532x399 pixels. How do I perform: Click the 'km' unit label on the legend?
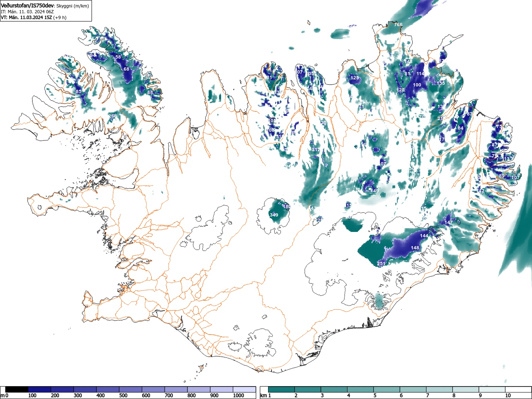263,396
